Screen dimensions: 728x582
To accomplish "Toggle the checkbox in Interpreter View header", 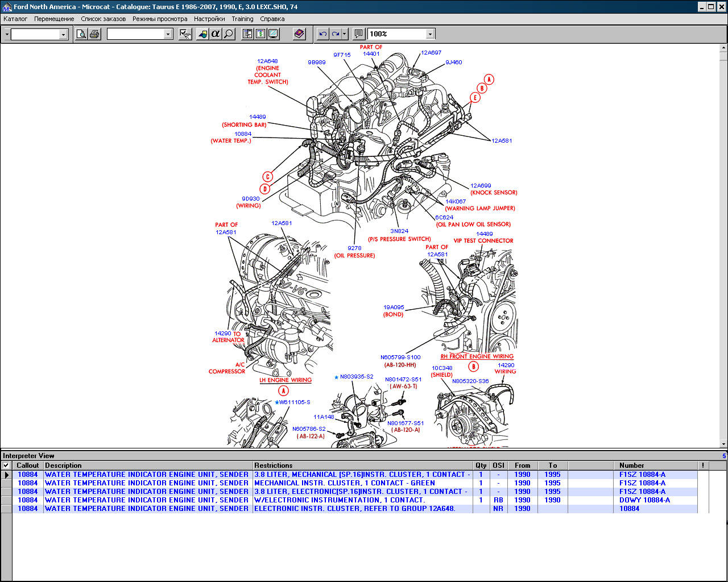I will (6, 465).
